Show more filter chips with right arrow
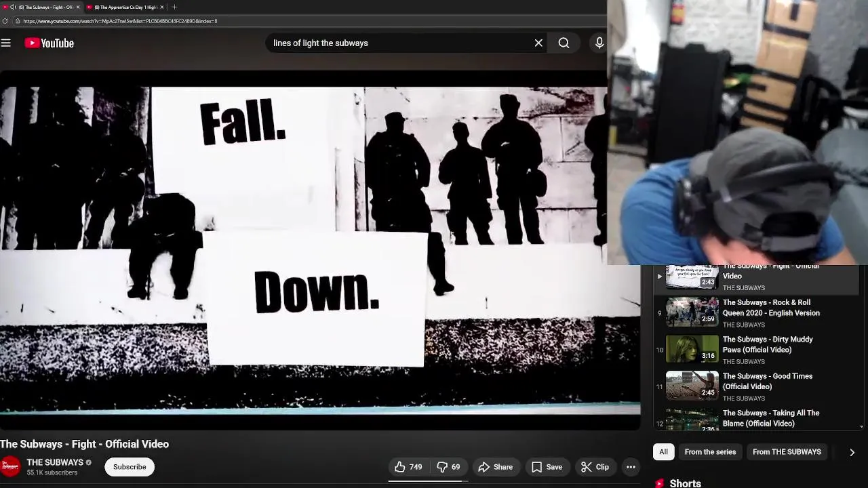Screen dimensions: 868x488 (852, 452)
